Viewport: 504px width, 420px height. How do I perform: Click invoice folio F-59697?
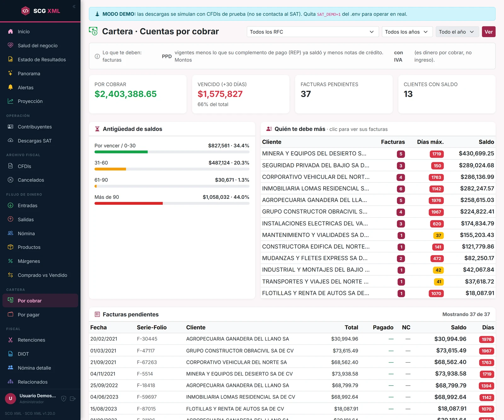(147, 397)
